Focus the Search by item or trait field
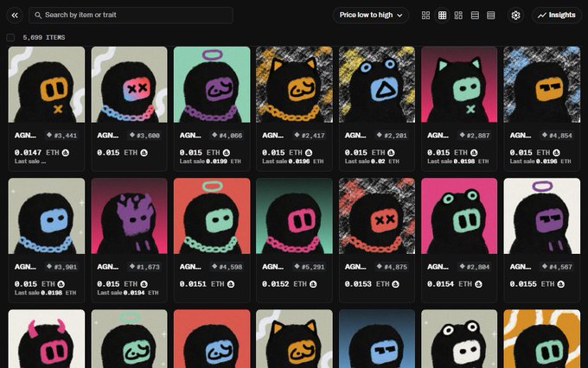The width and height of the screenshot is (588, 368). (x=131, y=16)
